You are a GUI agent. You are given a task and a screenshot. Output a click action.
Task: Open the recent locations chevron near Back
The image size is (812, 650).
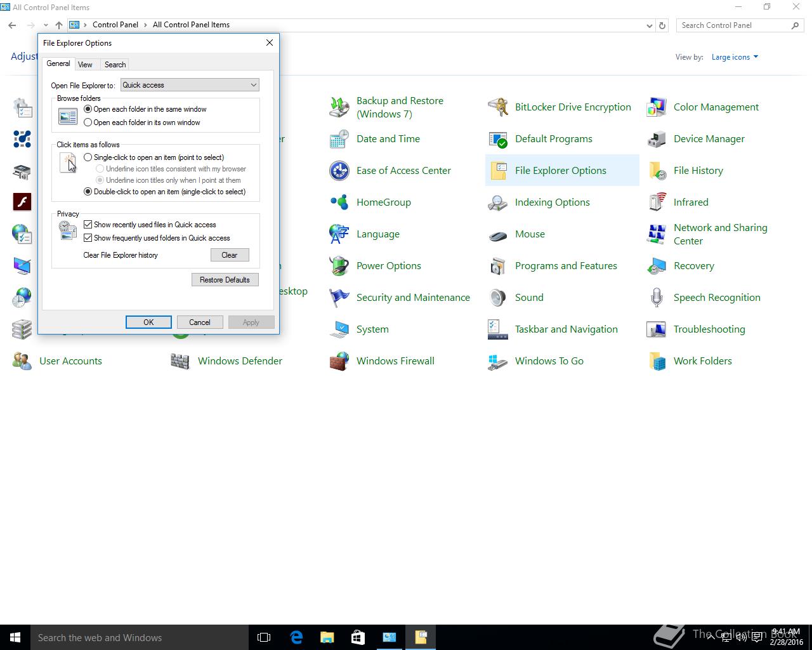tap(46, 25)
